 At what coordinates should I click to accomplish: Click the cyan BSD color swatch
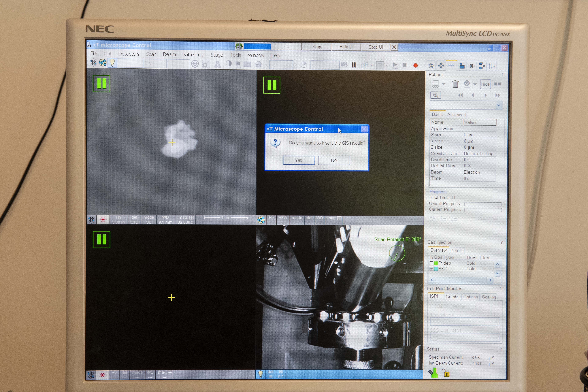(x=436, y=269)
